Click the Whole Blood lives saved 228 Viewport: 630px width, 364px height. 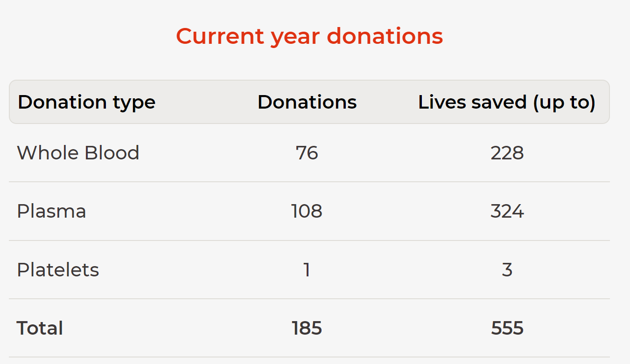[507, 153]
